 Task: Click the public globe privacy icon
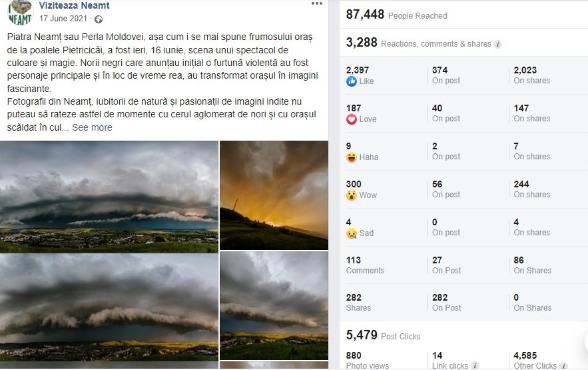pyautogui.click(x=99, y=19)
